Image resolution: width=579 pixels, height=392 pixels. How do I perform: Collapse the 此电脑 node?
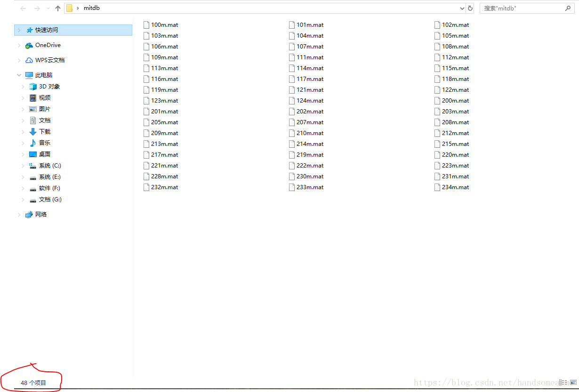click(19, 75)
